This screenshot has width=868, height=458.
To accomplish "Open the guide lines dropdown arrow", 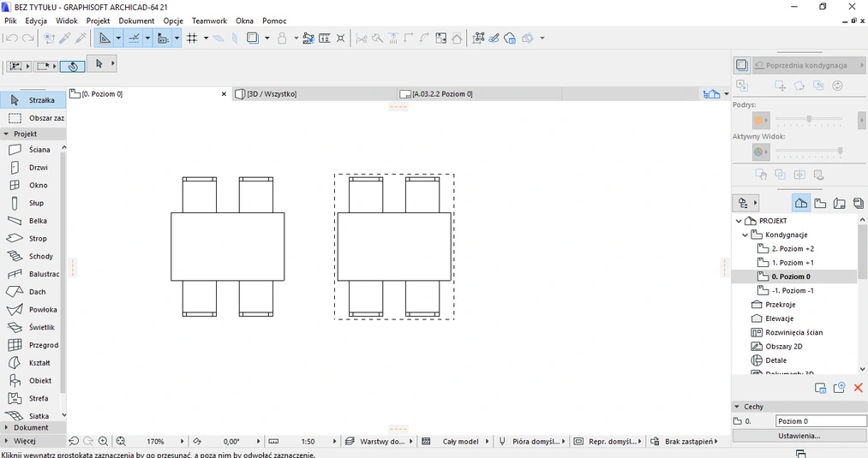I will (118, 39).
